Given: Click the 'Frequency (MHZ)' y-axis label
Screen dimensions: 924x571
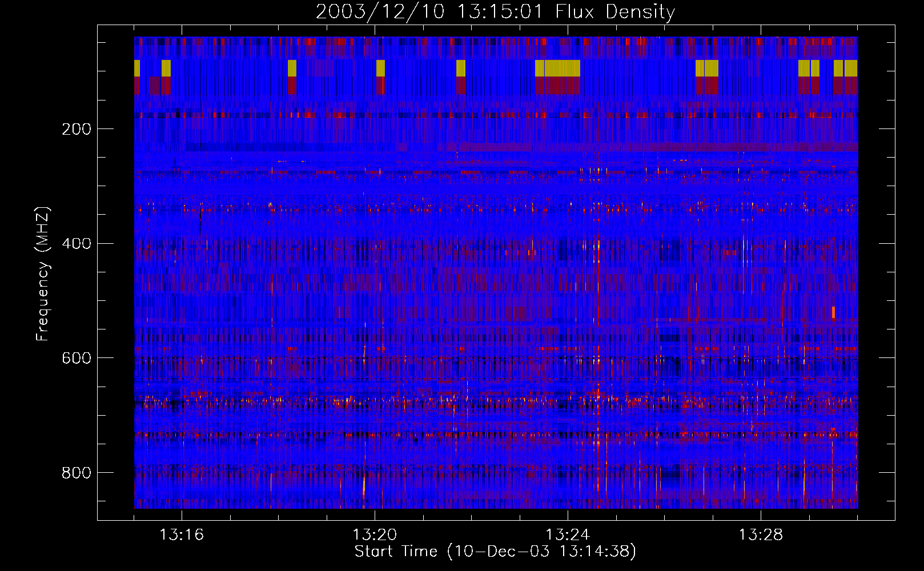Looking at the screenshot, I should click(43, 274).
